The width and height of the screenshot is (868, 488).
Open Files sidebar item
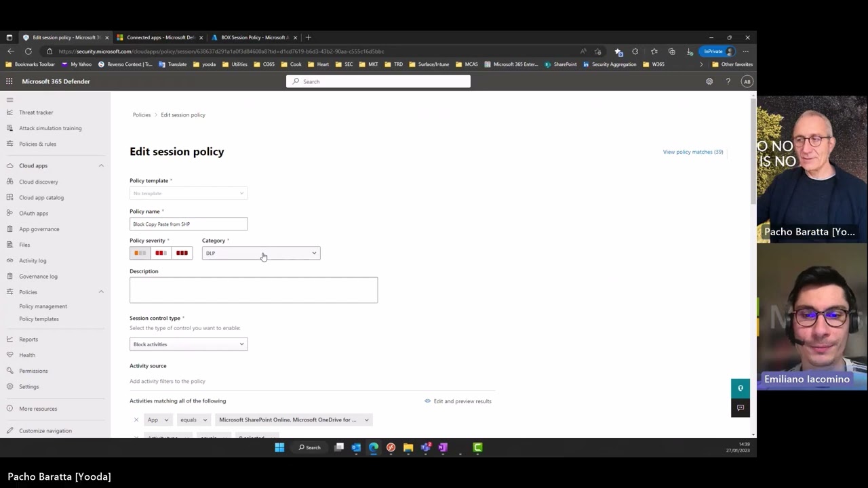coord(24,245)
